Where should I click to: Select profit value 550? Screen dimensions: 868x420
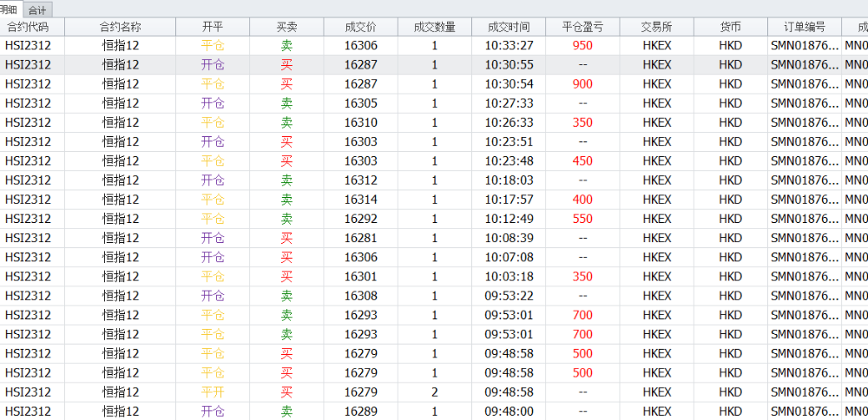point(583,219)
